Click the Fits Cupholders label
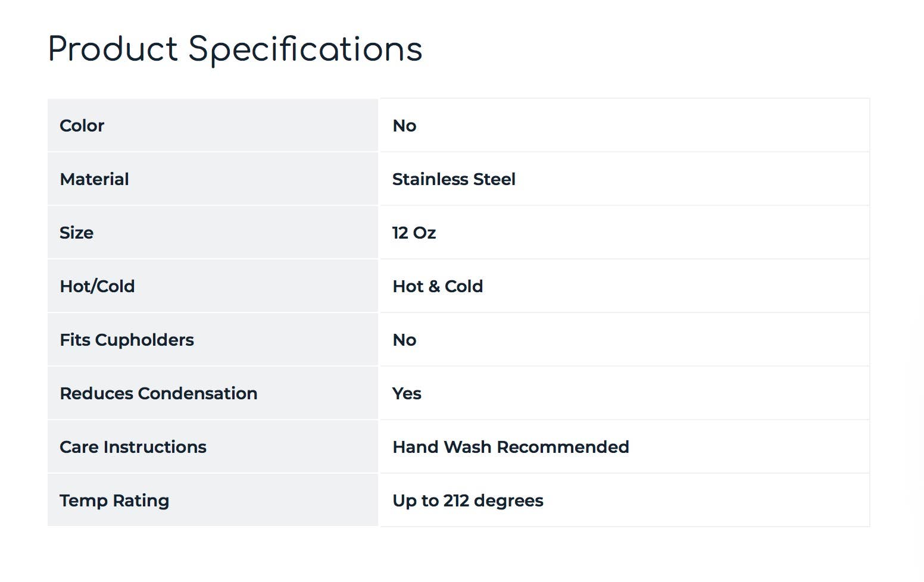 pyautogui.click(x=127, y=340)
